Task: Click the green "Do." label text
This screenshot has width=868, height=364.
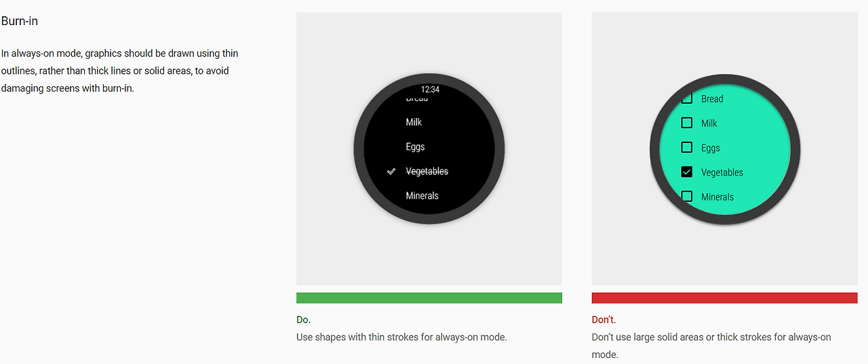Action: (x=303, y=319)
